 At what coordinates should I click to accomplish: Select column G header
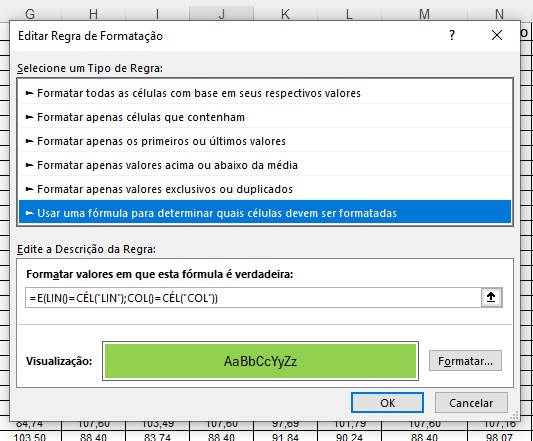coord(30,14)
